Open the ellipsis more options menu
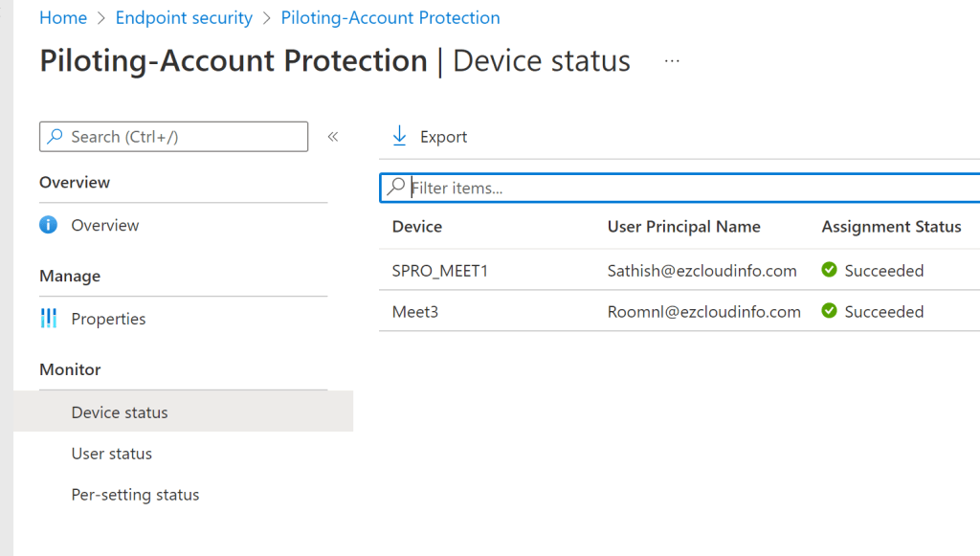 coord(672,61)
